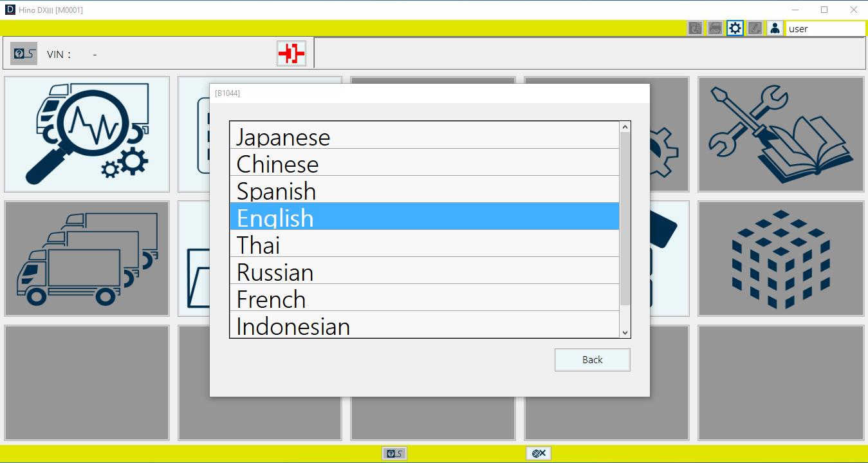Select Russian in the language list
Image resolution: width=868 pixels, height=463 pixels.
click(x=425, y=270)
